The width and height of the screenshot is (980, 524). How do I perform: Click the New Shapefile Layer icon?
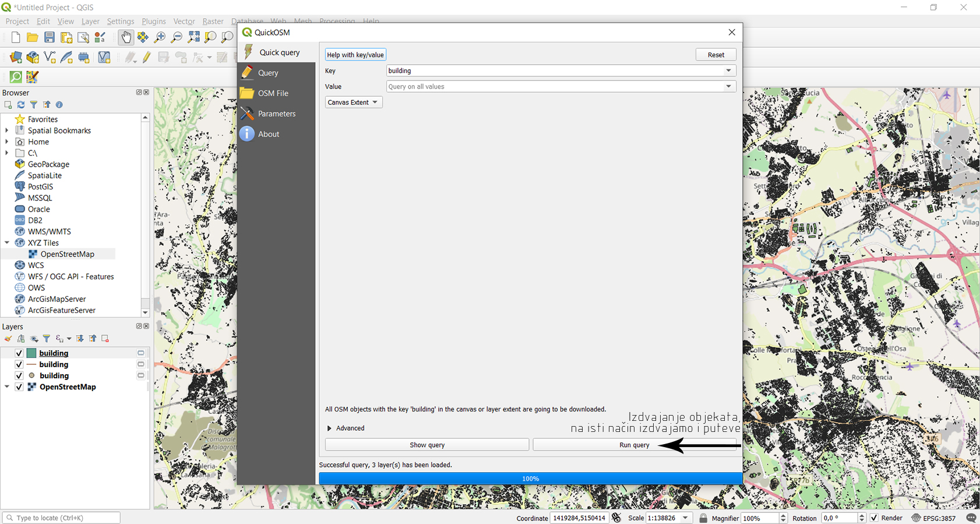tap(50, 57)
